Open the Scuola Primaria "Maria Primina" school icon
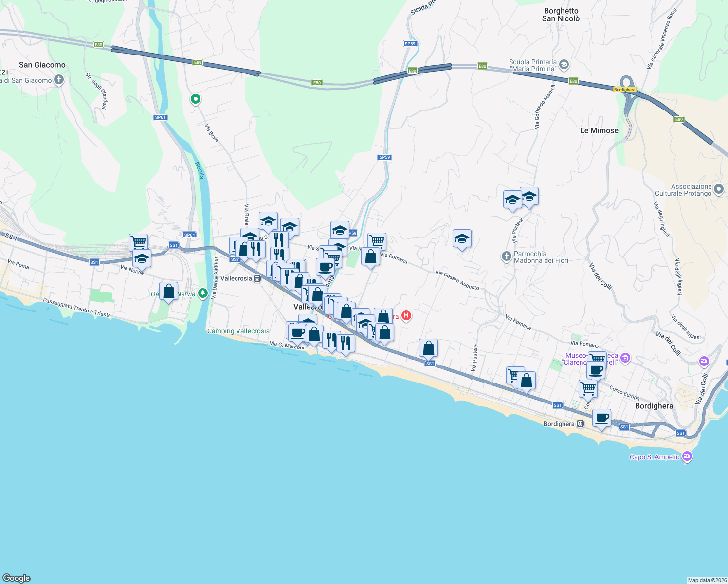This screenshot has width=728, height=584. [563, 65]
